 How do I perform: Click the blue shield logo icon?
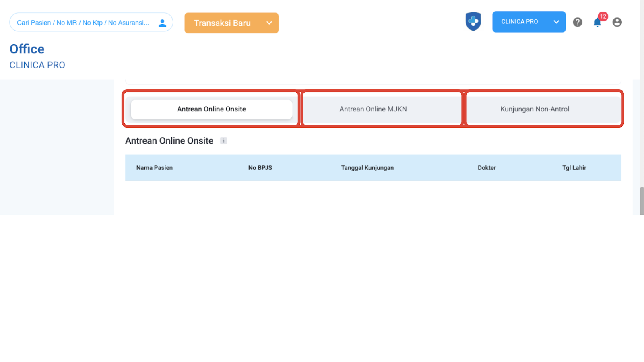click(473, 22)
